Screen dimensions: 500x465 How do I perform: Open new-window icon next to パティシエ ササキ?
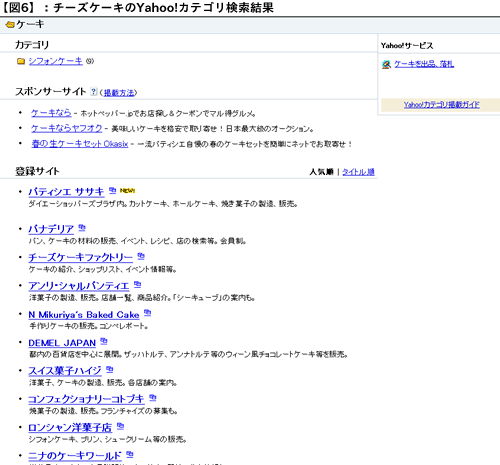point(112,190)
